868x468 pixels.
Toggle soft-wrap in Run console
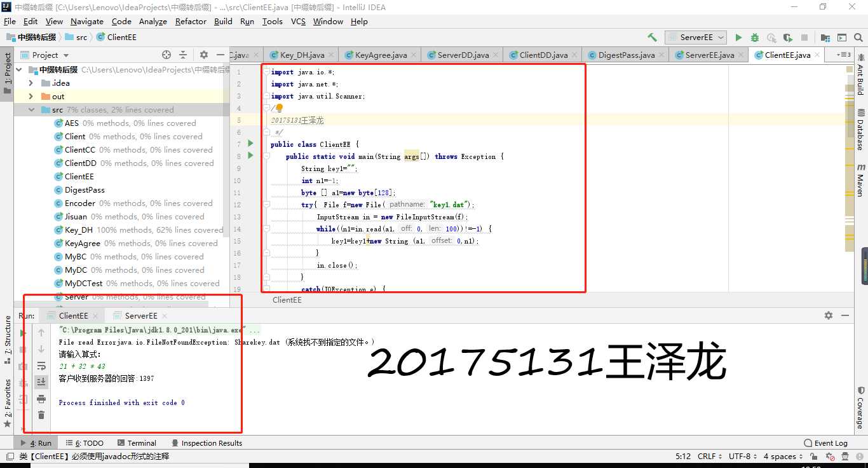[x=41, y=366]
